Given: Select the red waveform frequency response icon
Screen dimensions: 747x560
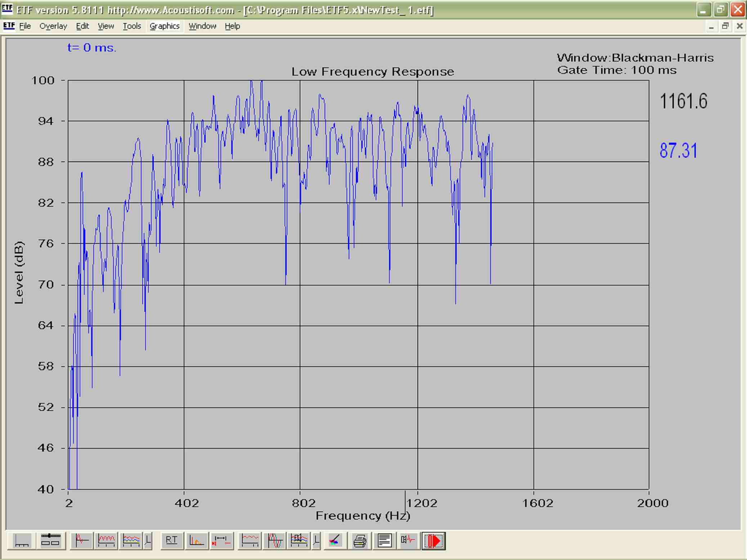Looking at the screenshot, I should (x=106, y=541).
